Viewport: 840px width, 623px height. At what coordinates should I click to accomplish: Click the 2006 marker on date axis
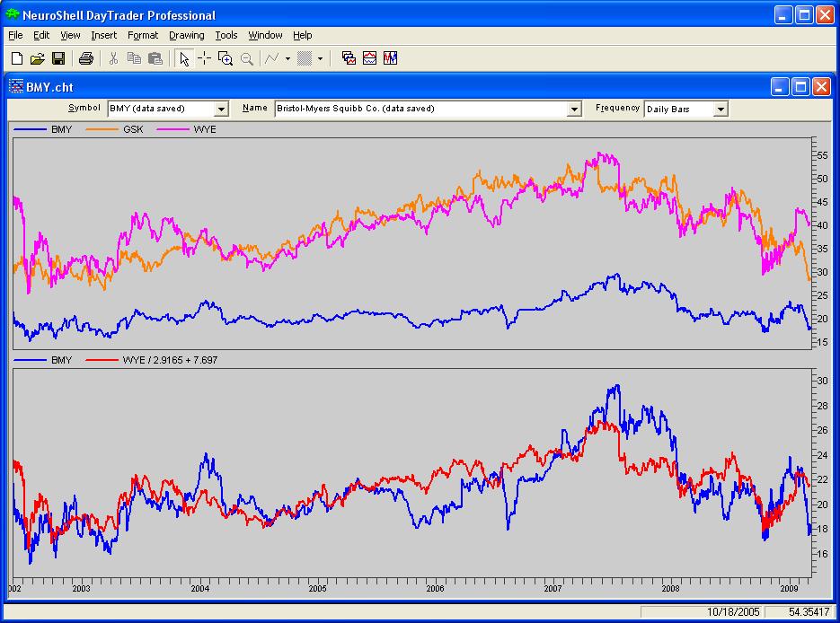[x=435, y=589]
